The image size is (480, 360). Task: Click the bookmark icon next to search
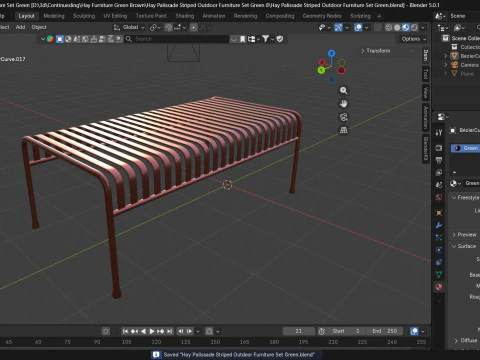243,39
